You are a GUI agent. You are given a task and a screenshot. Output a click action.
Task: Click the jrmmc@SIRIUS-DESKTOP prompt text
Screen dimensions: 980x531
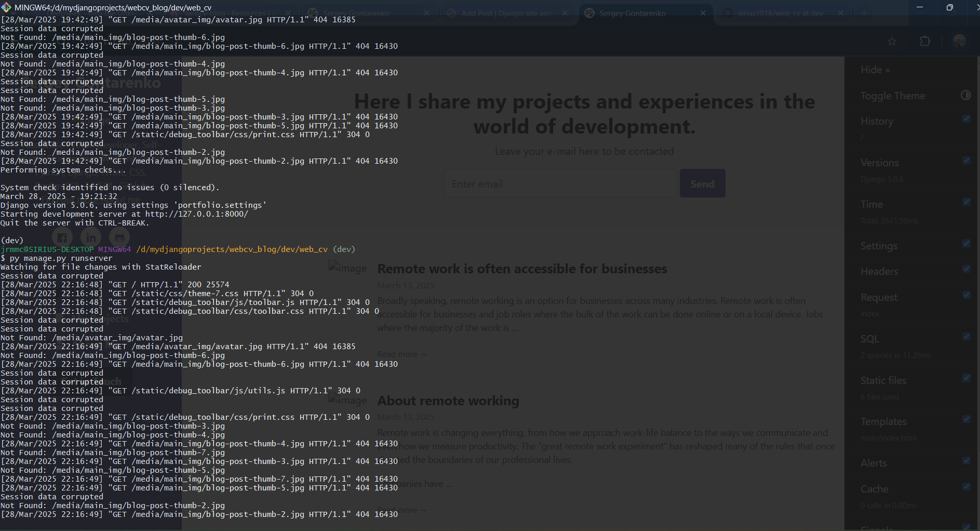tap(47, 249)
